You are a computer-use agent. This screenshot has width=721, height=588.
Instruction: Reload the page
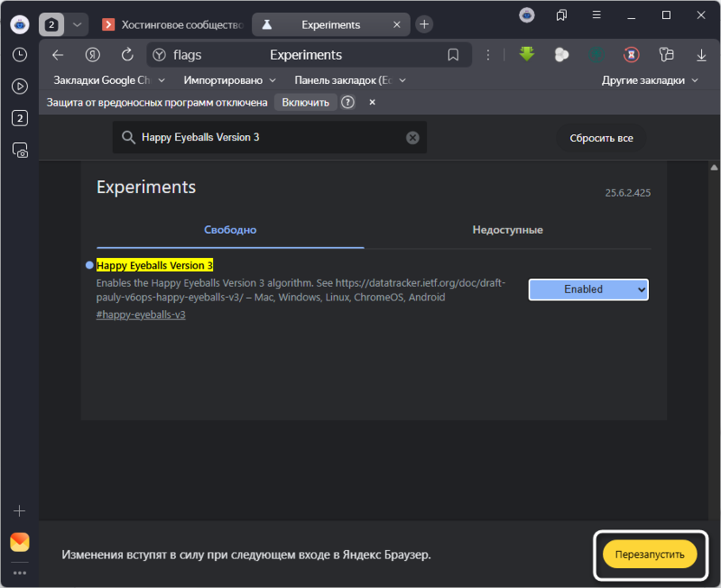coord(127,55)
